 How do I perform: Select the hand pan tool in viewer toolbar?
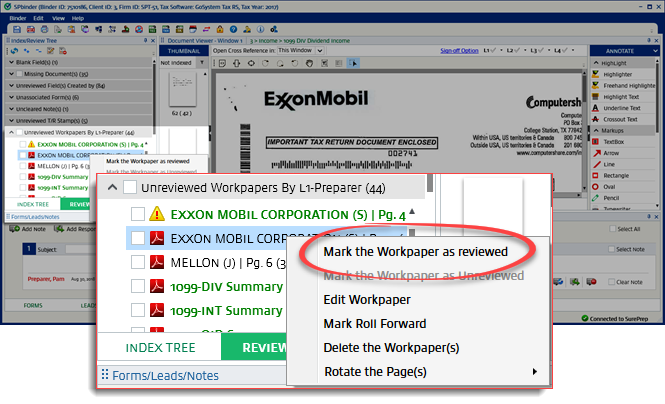[310, 63]
